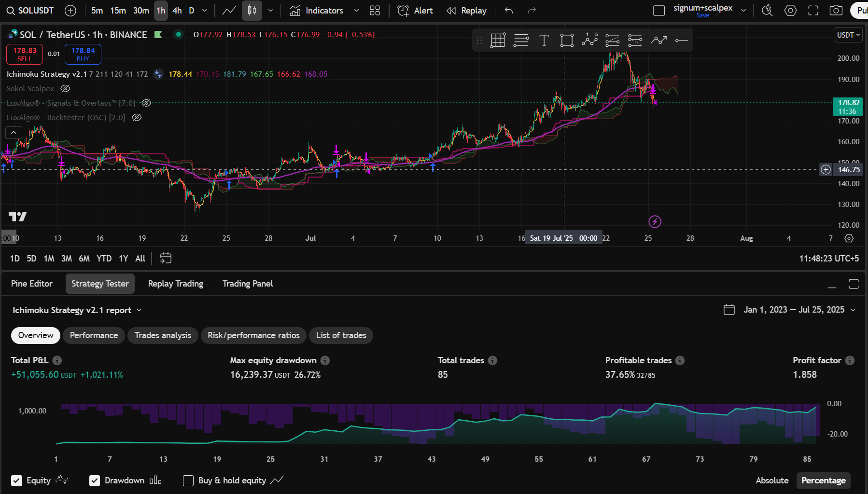Open quick search icon in top bar
The width and height of the screenshot is (868, 494).
pyautogui.click(x=767, y=11)
